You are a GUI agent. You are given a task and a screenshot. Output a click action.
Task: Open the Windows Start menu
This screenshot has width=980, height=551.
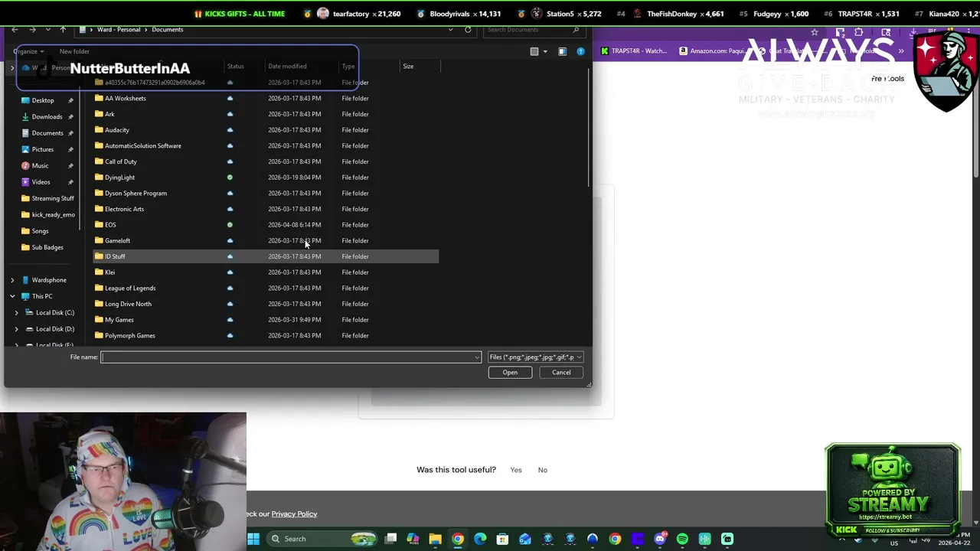[x=253, y=539]
